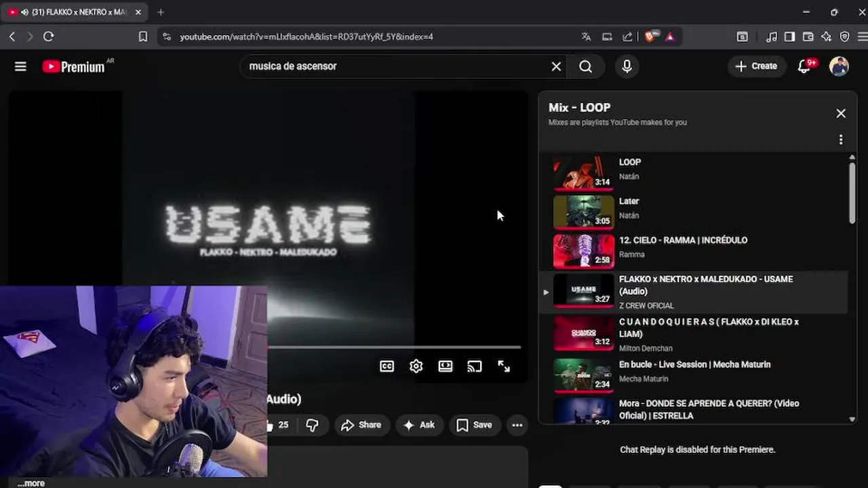This screenshot has height=488, width=868.
Task: Open the account avatar menu
Action: [x=839, y=66]
